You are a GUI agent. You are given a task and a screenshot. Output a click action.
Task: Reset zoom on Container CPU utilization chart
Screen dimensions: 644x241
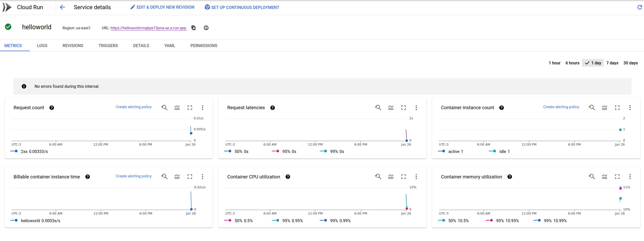[378, 177]
